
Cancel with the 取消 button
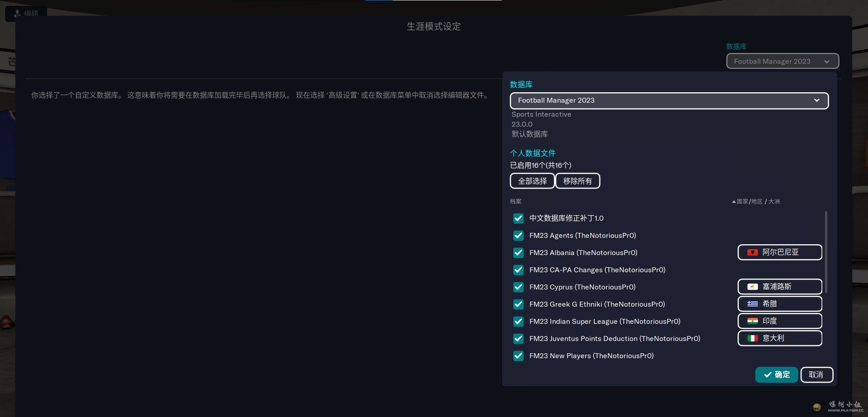(x=816, y=375)
